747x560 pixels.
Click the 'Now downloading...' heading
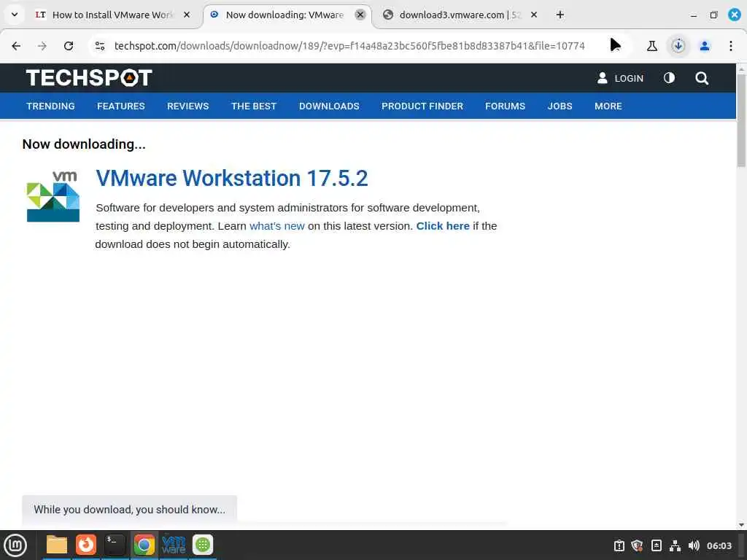coord(84,144)
